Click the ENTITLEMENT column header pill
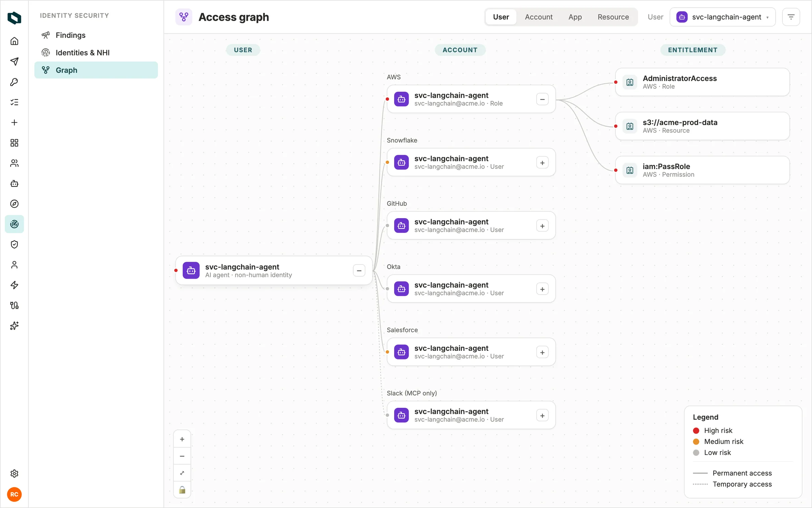The height and width of the screenshot is (508, 812). (693, 50)
